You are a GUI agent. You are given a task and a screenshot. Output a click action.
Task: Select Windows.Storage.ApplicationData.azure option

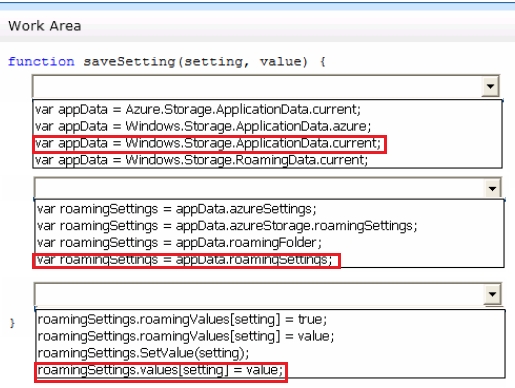click(203, 126)
